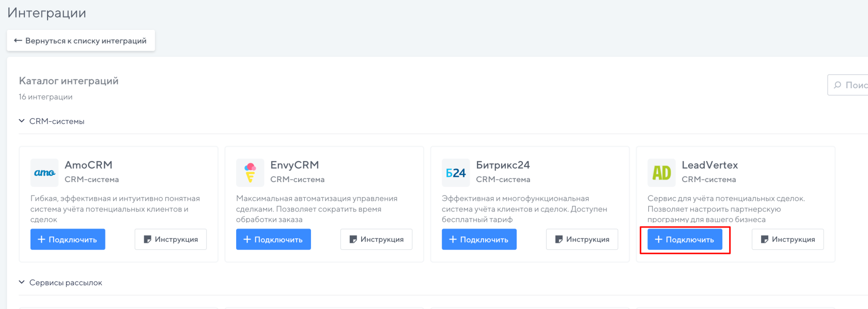This screenshot has height=309, width=868.
Task: Connect the AmoCRM integration
Action: click(68, 239)
